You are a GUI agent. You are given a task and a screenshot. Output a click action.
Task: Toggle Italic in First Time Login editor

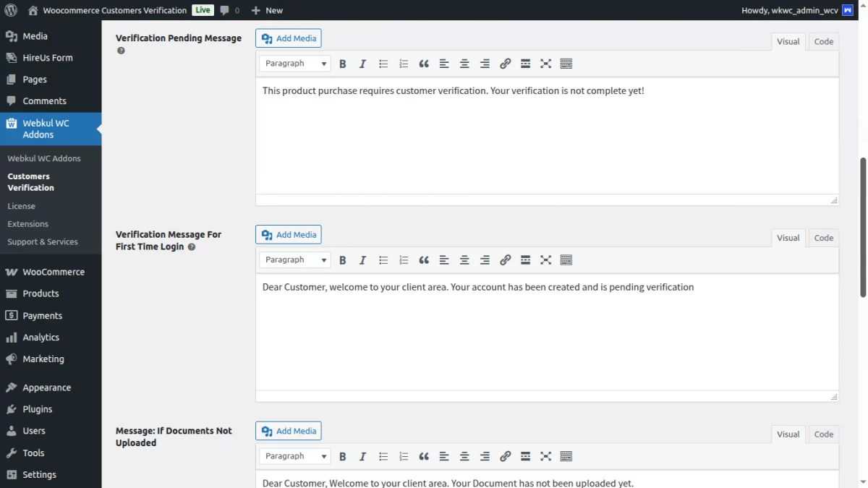click(x=363, y=260)
